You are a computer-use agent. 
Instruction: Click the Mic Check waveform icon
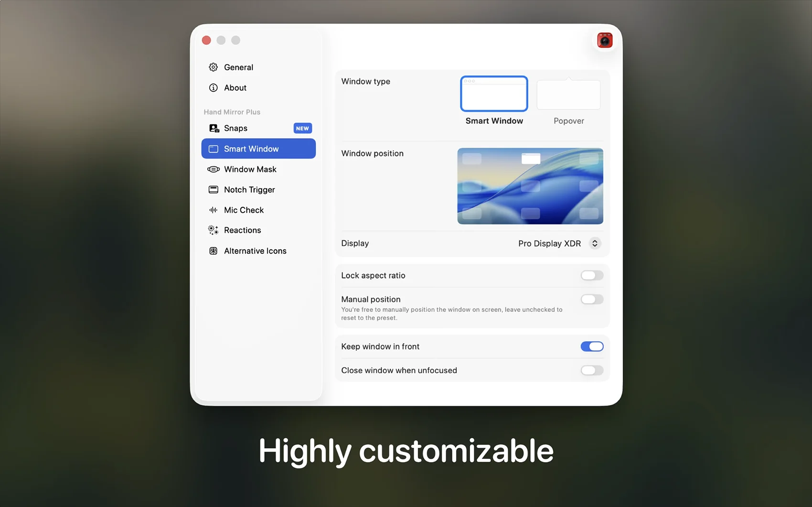tap(213, 210)
